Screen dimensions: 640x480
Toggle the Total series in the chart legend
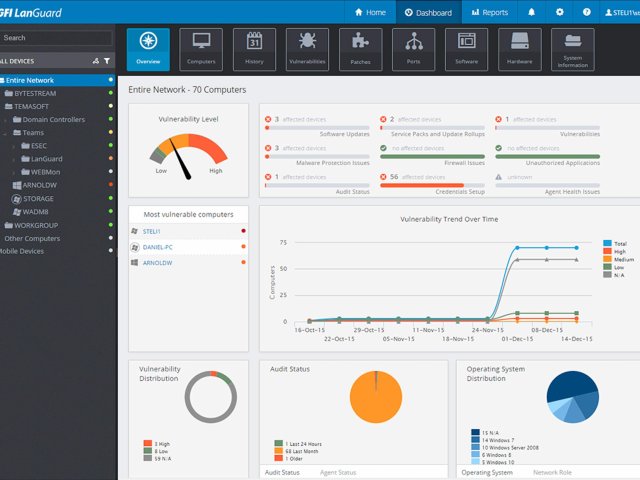618,243
